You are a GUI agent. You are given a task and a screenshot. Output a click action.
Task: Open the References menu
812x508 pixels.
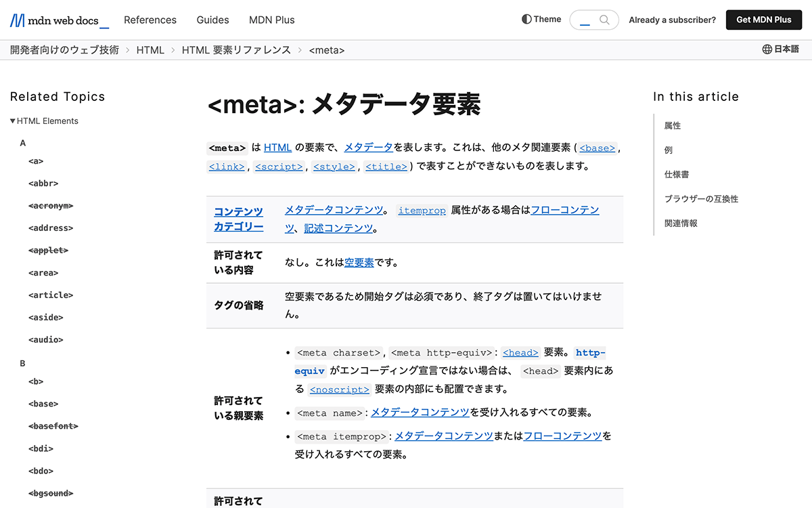tap(150, 20)
